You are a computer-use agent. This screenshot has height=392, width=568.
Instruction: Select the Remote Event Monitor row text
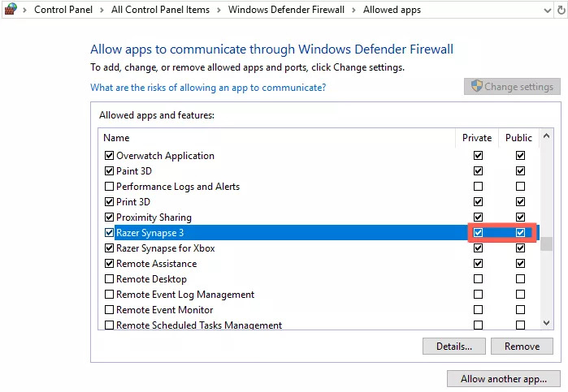(x=164, y=310)
